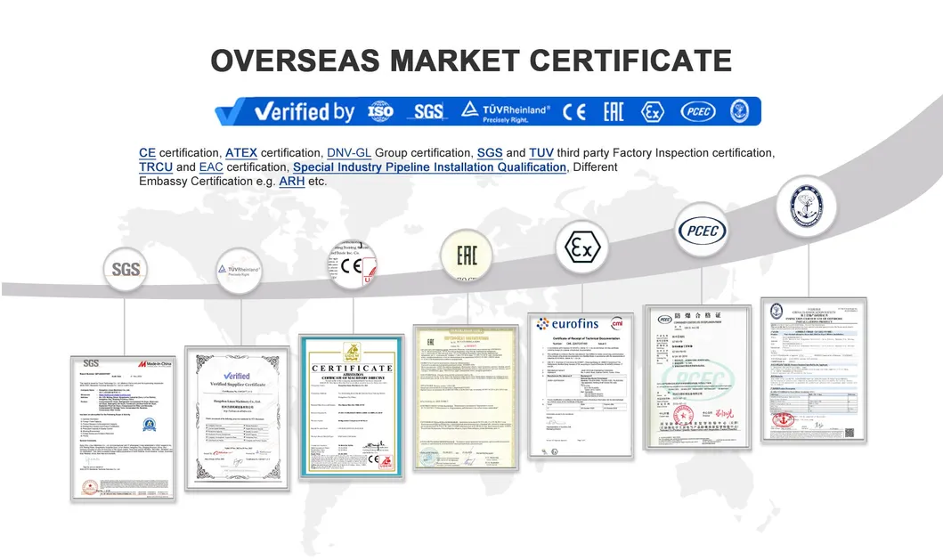
Task: Click the TÜVRheinland logo in the blue banner
Action: [506, 111]
